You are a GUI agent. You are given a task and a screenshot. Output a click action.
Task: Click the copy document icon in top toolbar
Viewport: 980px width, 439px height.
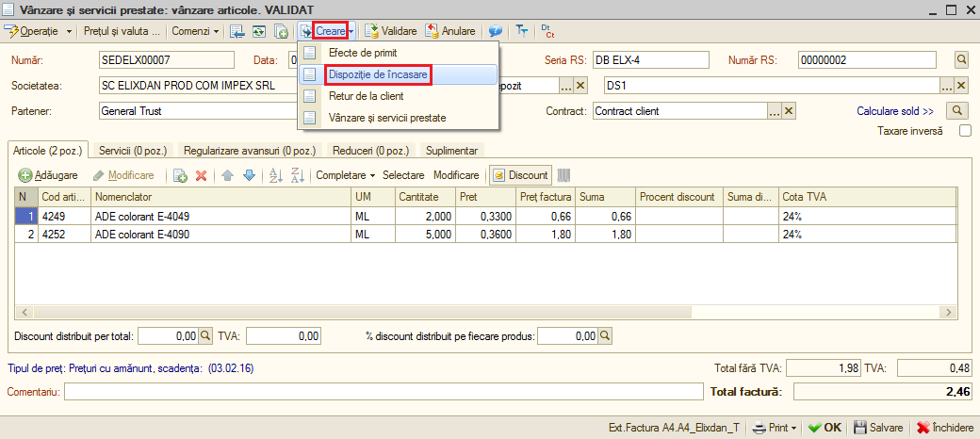point(281,30)
